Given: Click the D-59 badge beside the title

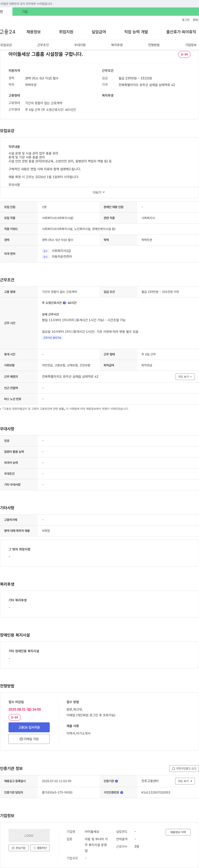Looking at the screenshot, I should click(x=184, y=54).
